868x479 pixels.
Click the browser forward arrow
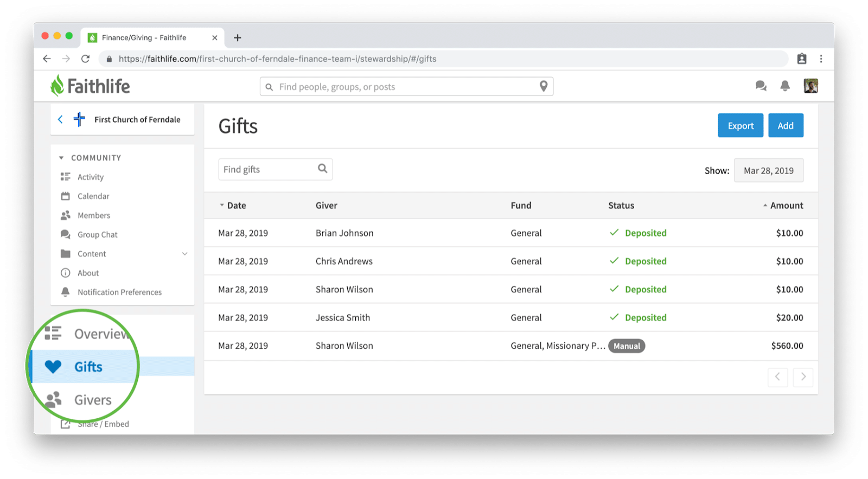[66, 59]
